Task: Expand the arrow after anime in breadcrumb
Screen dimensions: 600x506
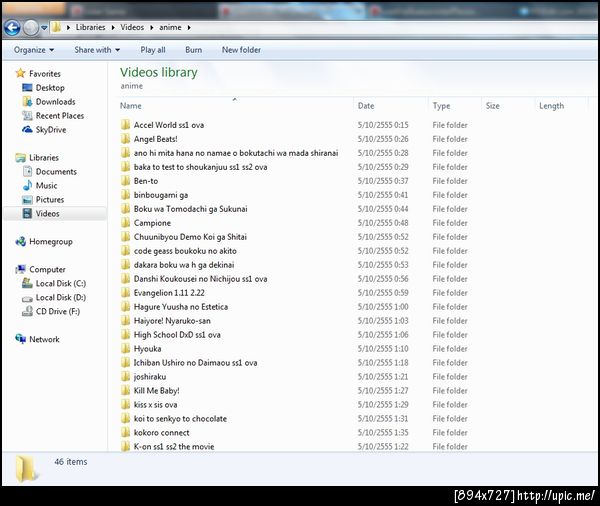Action: (x=189, y=28)
